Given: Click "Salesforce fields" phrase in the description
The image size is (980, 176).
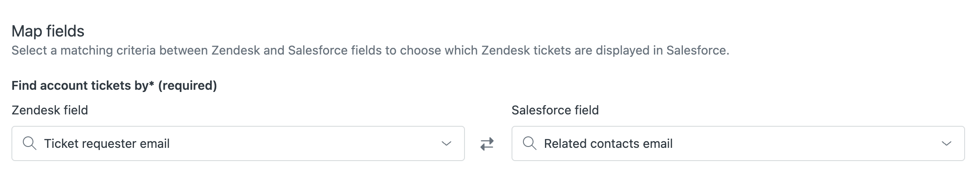Looking at the screenshot, I should [334, 51].
